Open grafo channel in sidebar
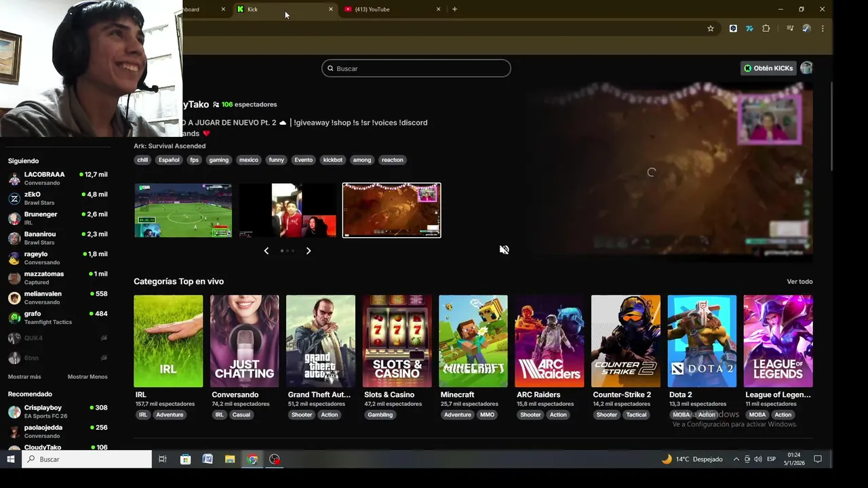This screenshot has height=488, width=868. coord(58,317)
